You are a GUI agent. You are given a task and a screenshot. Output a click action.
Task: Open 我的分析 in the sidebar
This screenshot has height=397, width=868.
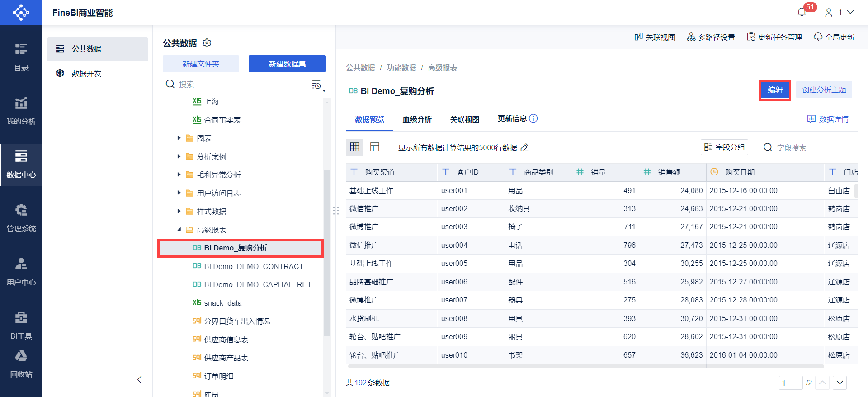(x=21, y=111)
